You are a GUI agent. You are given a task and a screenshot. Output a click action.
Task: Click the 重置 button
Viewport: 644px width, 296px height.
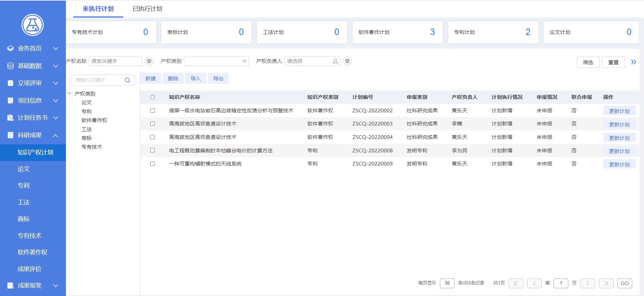[x=613, y=62]
